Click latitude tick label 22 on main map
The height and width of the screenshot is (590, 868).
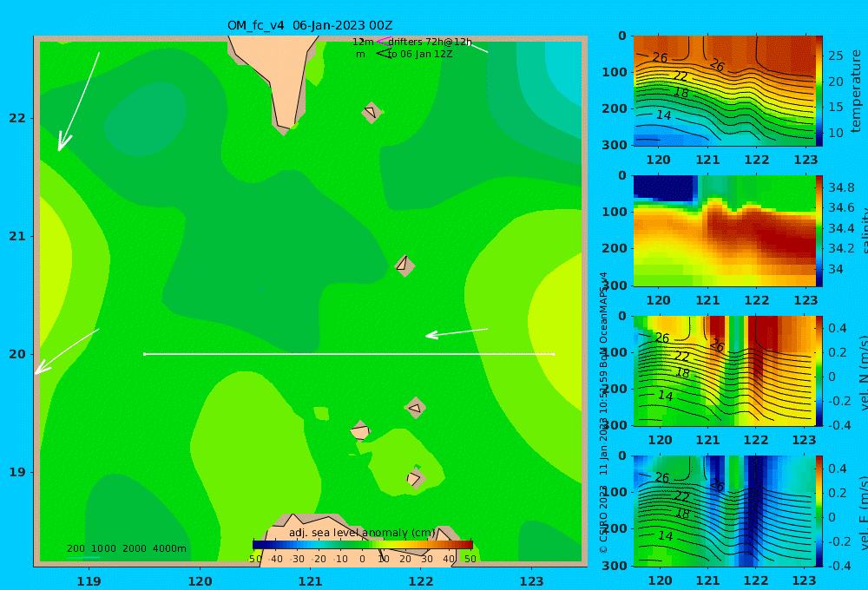[x=17, y=118]
